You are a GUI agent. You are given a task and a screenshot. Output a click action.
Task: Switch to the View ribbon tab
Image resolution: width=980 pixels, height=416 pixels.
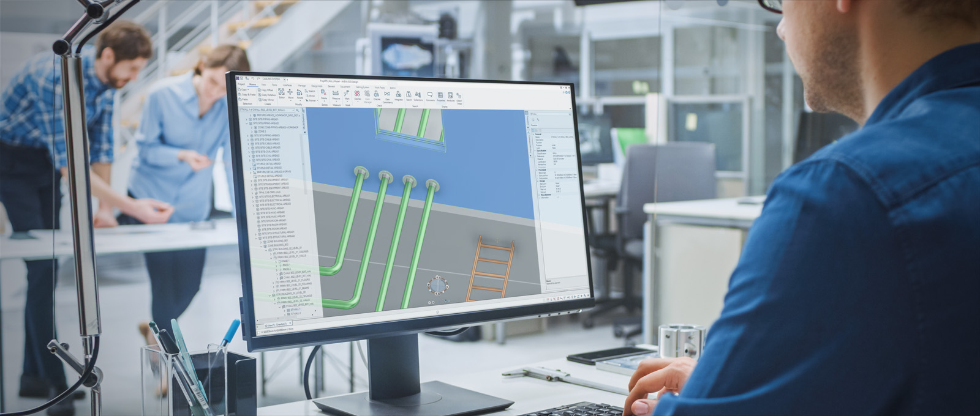click(x=263, y=84)
